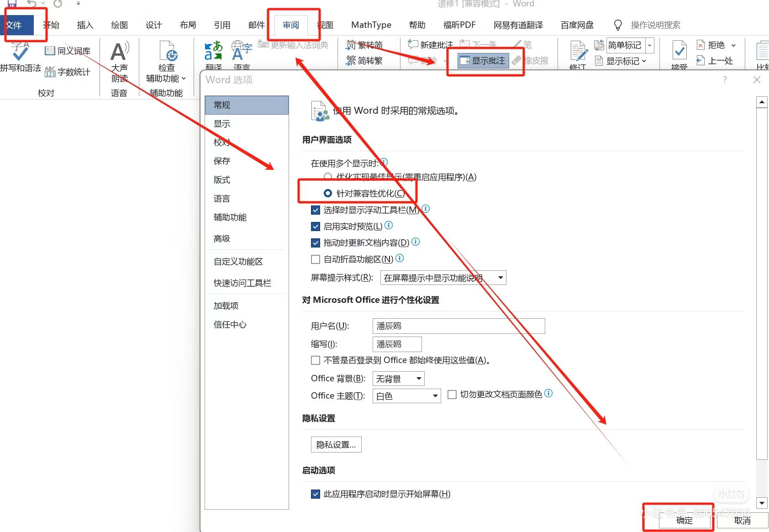Click the Spelling and Grammar check icon
769x532 pixels.
point(20,51)
